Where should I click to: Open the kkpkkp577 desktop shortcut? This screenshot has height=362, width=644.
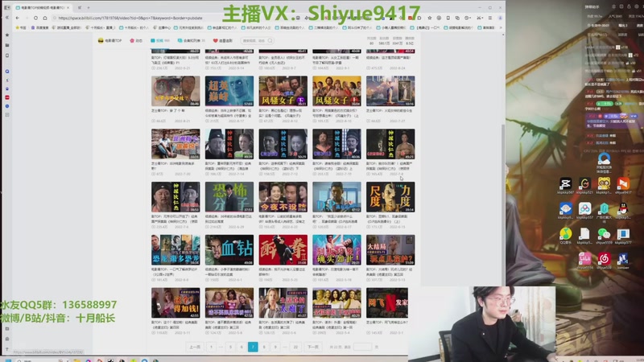[x=623, y=234]
